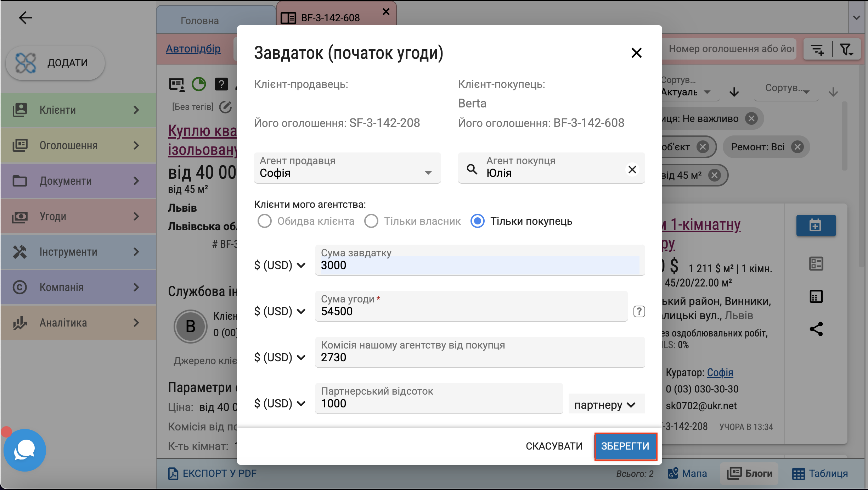
Task: Edit tags with the pencil icon
Action: 225,107
